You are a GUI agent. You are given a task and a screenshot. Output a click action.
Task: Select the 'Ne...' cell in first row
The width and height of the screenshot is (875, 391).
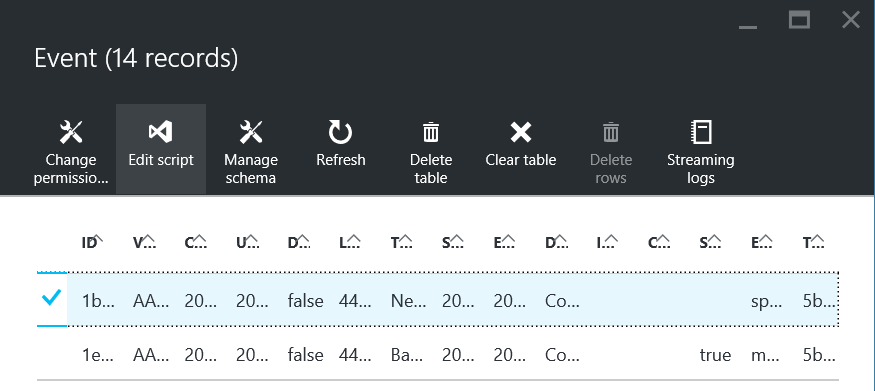[x=408, y=301]
